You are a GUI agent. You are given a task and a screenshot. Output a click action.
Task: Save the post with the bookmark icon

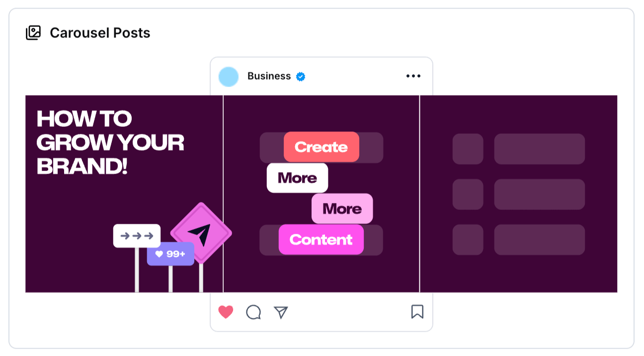417,312
